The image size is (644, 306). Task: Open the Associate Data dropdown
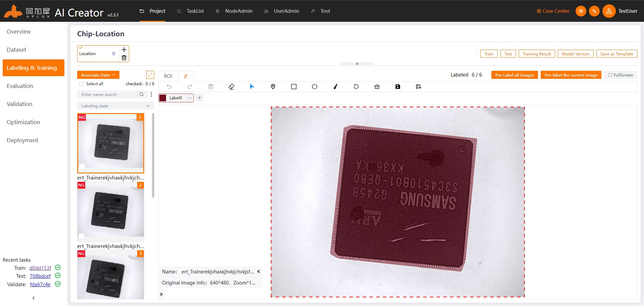(x=98, y=75)
